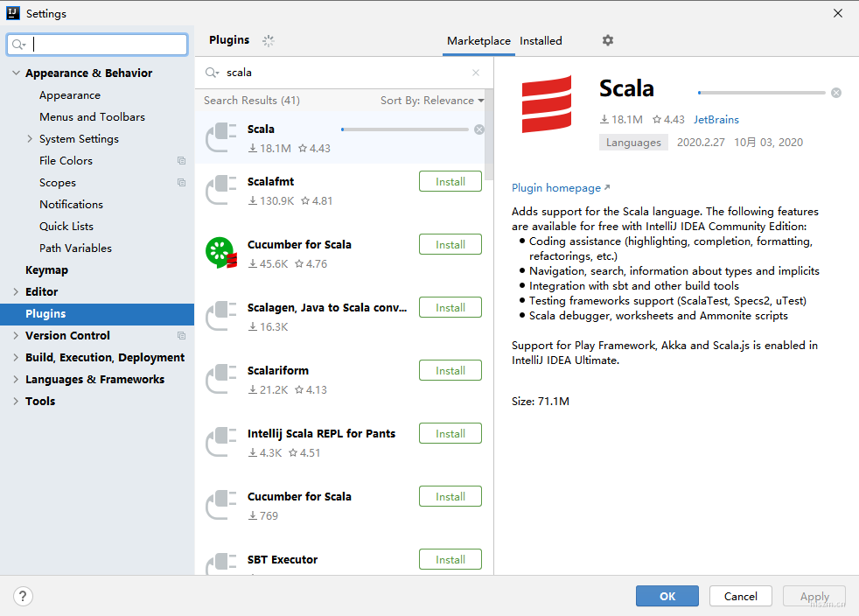Select Appearance in the settings tree
This screenshot has height=616, width=859.
pos(70,95)
